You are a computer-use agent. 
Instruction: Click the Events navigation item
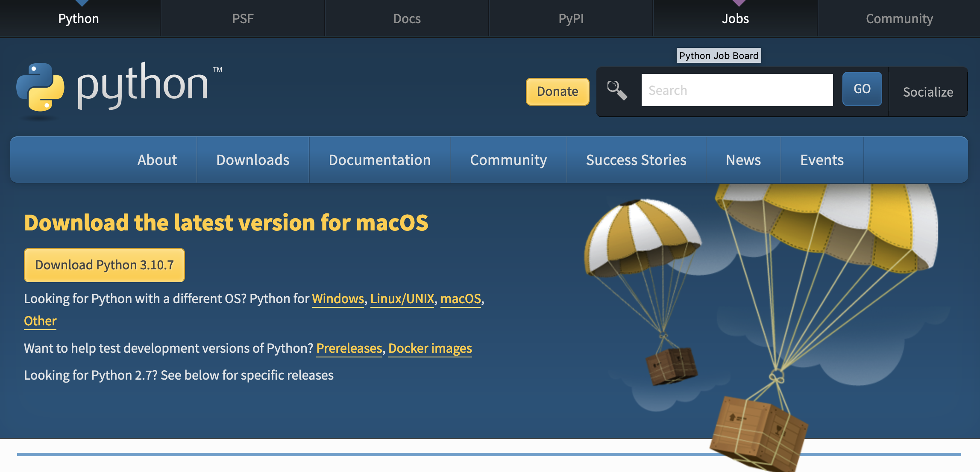point(822,160)
